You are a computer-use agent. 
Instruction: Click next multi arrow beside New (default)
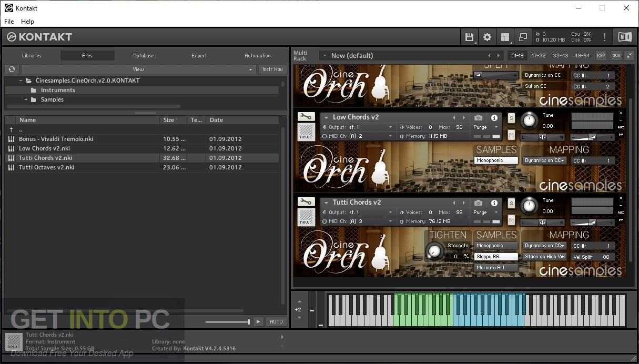(499, 55)
